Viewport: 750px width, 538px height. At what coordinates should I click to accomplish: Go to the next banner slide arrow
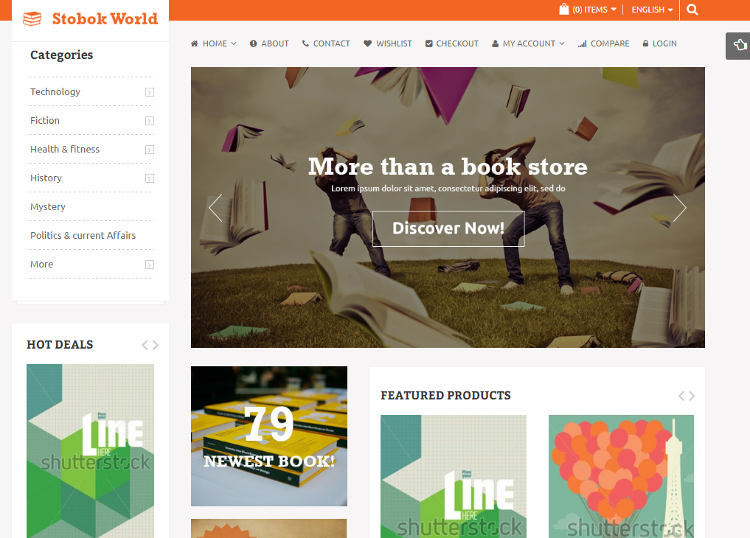click(679, 208)
